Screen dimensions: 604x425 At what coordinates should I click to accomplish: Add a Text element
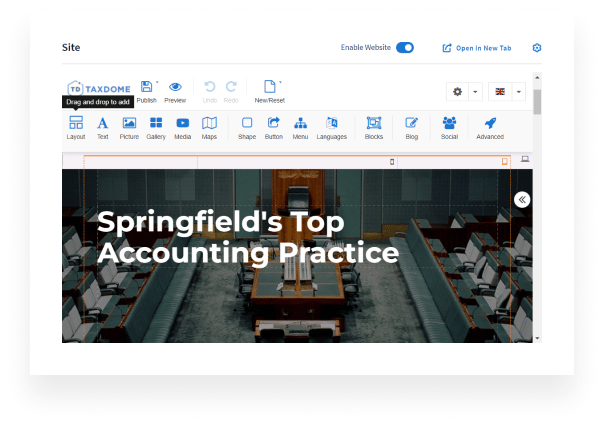point(102,127)
